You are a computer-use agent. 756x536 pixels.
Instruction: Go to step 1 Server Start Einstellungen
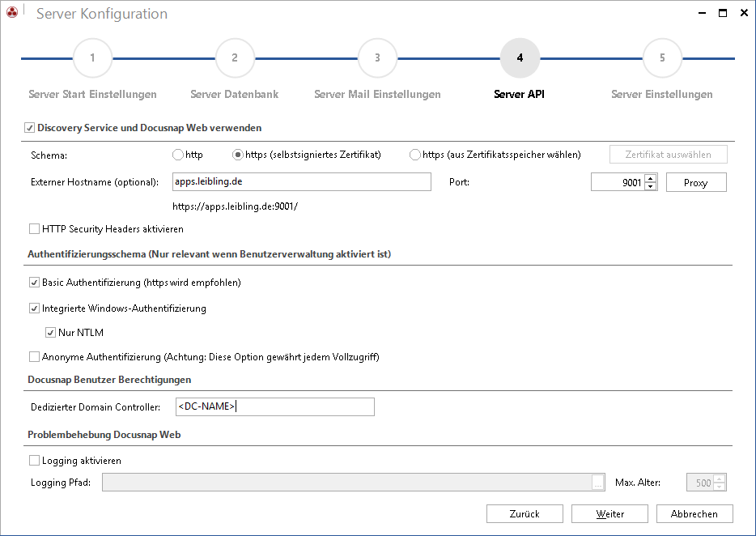pos(92,58)
